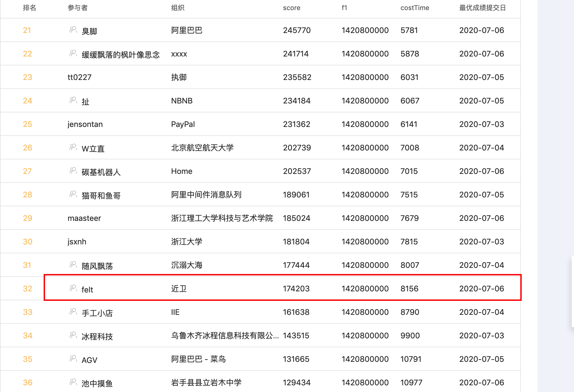The width and height of the screenshot is (574, 392).
Task: Click organization 阿里巴巴 in rank 21 row
Action: coord(187,30)
